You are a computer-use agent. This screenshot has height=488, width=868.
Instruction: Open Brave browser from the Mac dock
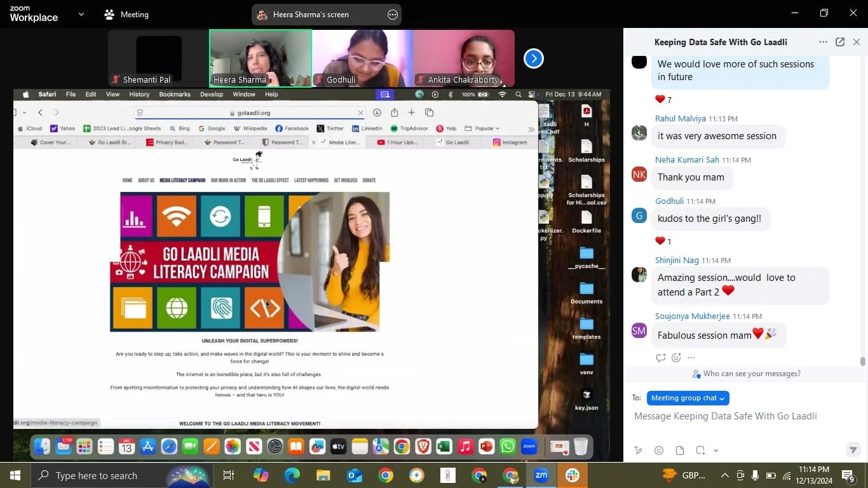click(x=423, y=447)
